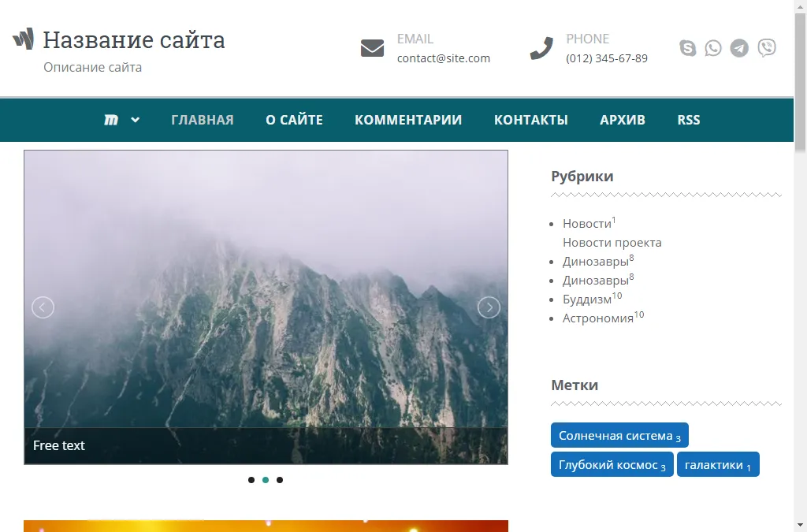Click the contact@site.com email address

tap(443, 58)
